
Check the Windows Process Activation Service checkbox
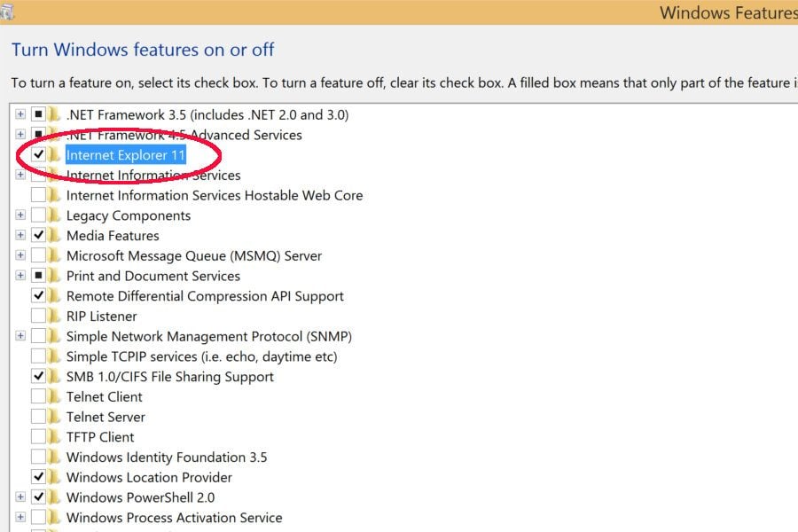[39, 517]
